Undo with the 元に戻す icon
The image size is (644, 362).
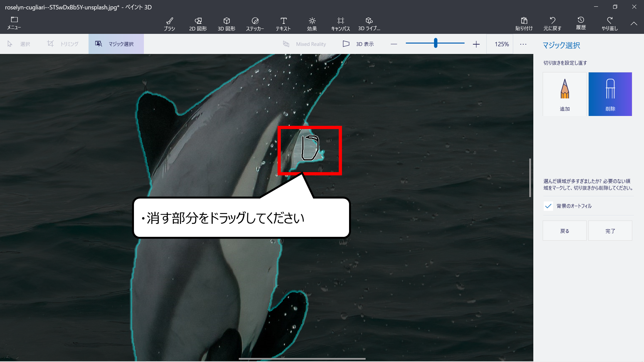552,24
